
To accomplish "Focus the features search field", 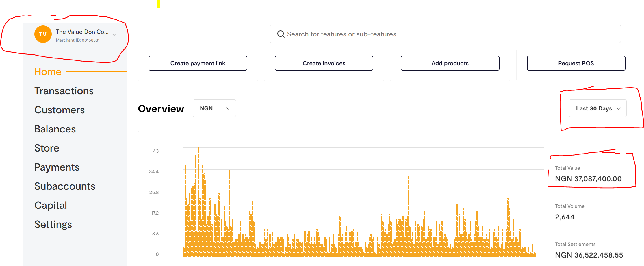I will 445,34.
